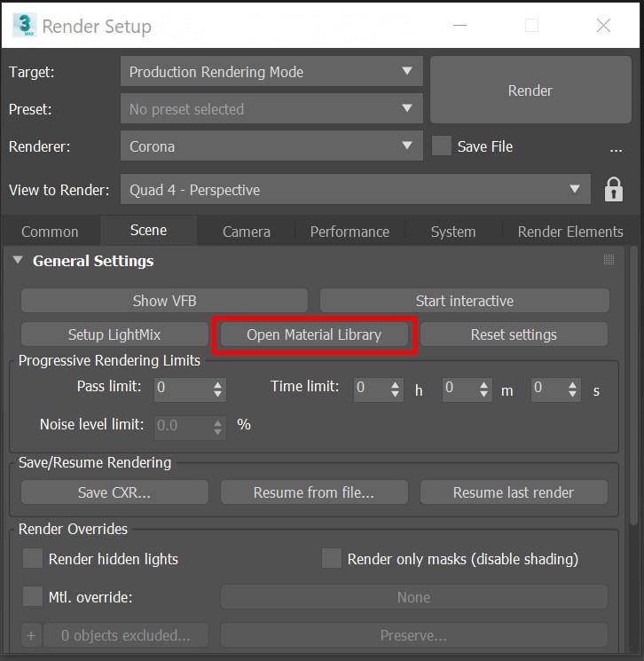Close the Render Setup window

603,26
